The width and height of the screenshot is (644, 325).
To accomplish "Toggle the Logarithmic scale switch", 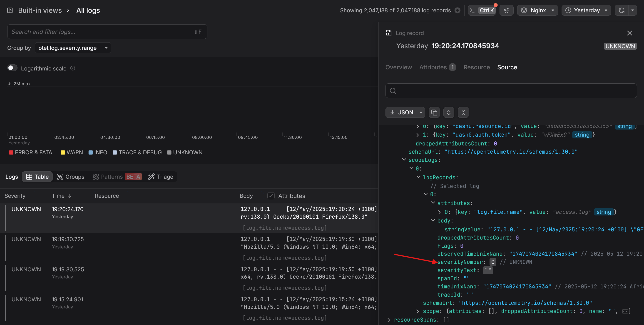I will click(x=12, y=68).
